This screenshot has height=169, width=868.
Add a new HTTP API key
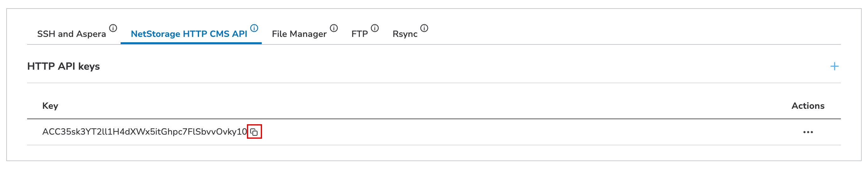point(834,67)
